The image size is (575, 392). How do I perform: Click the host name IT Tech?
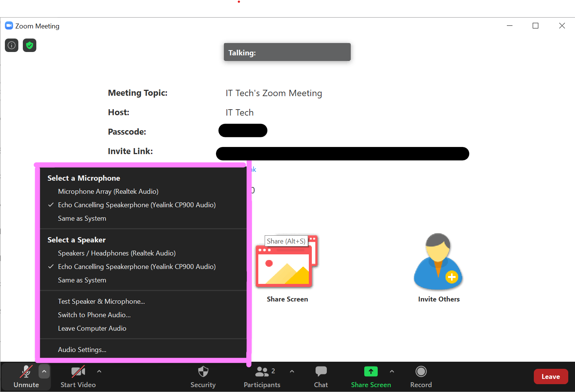click(x=240, y=113)
